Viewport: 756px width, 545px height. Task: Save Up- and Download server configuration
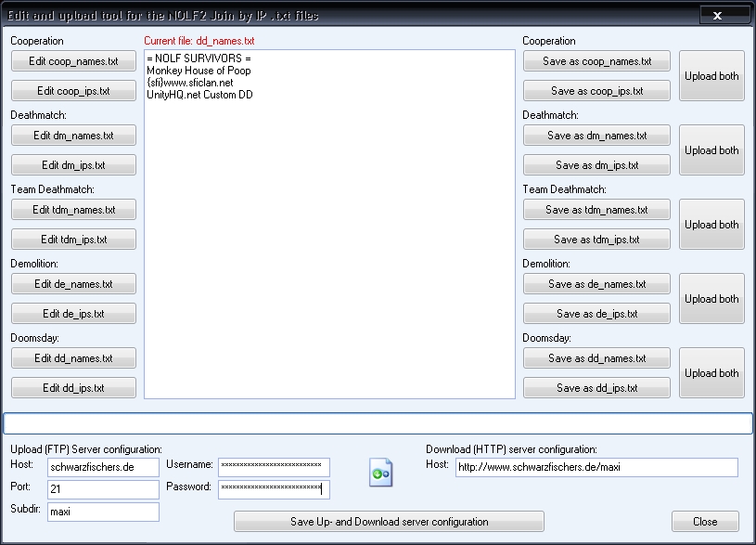[x=389, y=522]
